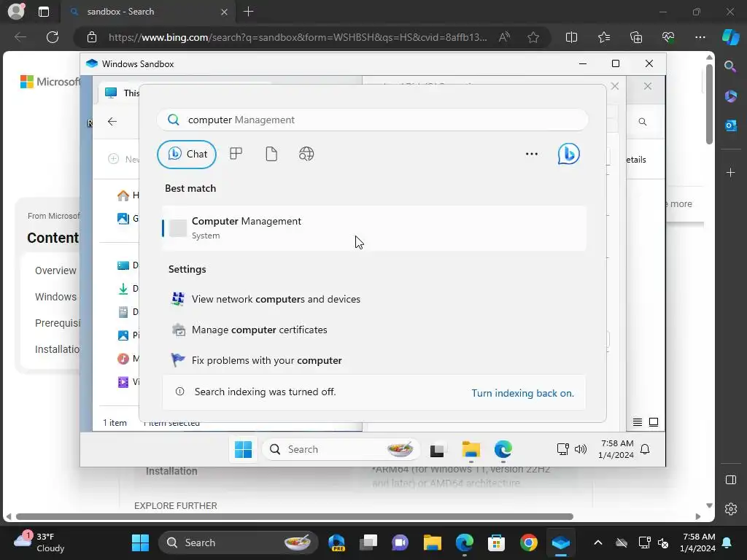Open Edge sidebar settings gear
The width and height of the screenshot is (747, 560).
point(731,509)
